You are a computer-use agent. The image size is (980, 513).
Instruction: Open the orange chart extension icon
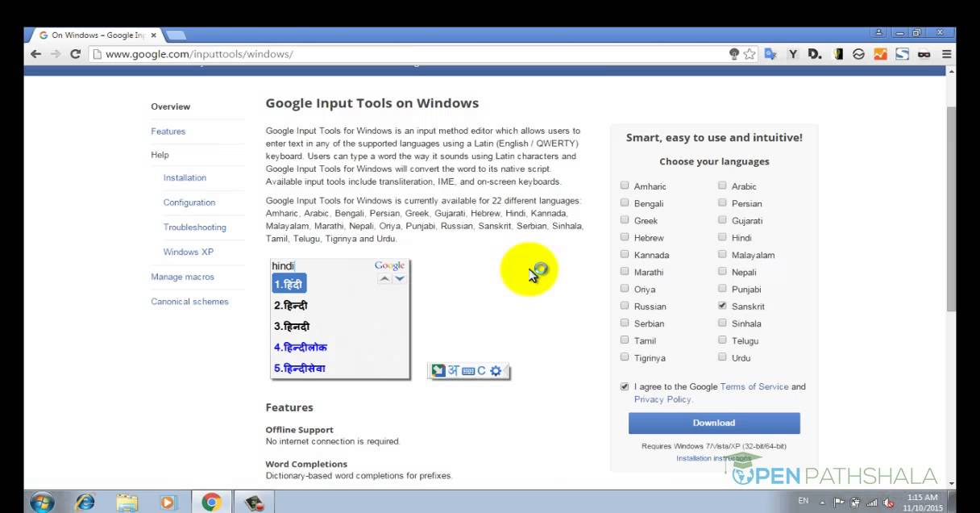(x=880, y=54)
